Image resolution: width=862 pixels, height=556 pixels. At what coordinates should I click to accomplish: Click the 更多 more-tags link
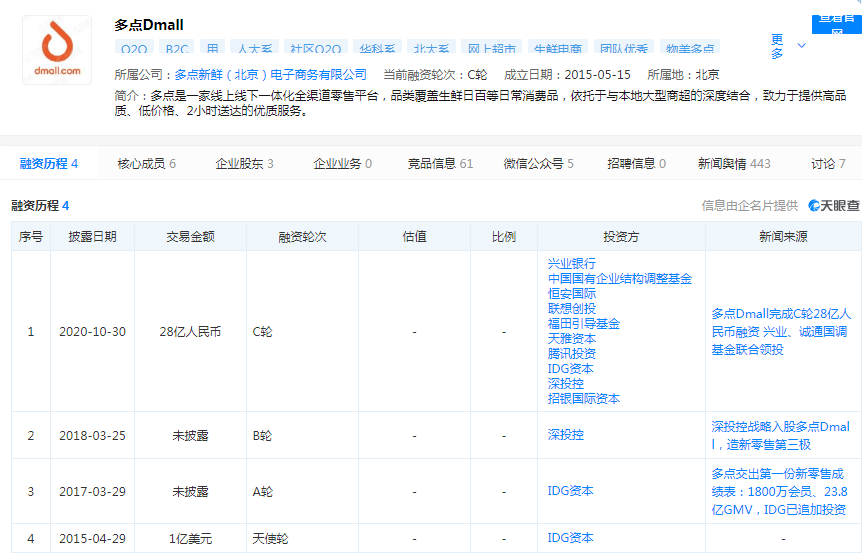(x=777, y=46)
